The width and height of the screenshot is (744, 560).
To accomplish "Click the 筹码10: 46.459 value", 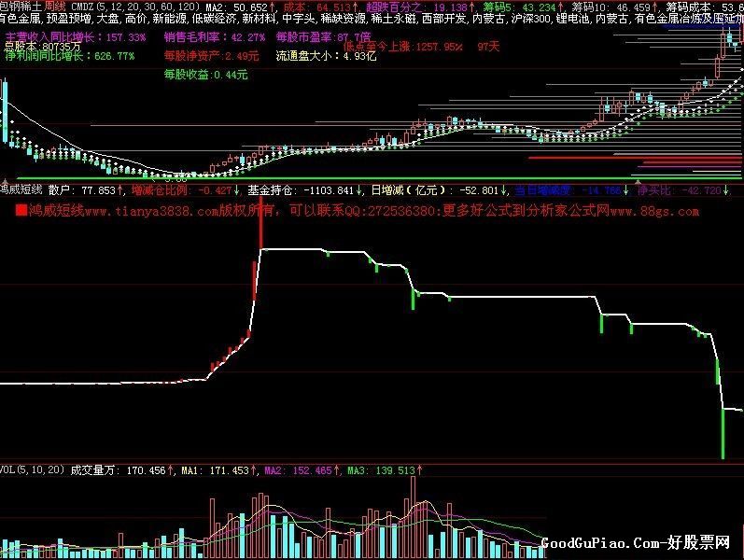I will coord(614,7).
